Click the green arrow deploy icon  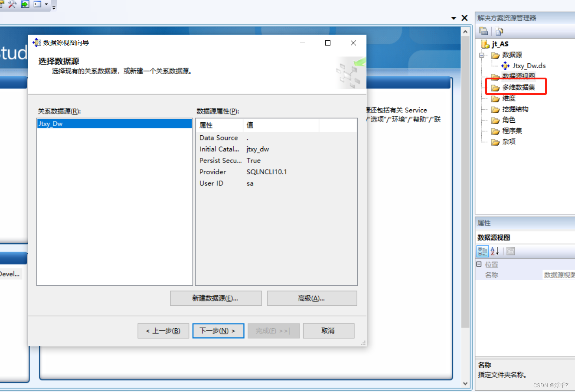click(x=25, y=4)
